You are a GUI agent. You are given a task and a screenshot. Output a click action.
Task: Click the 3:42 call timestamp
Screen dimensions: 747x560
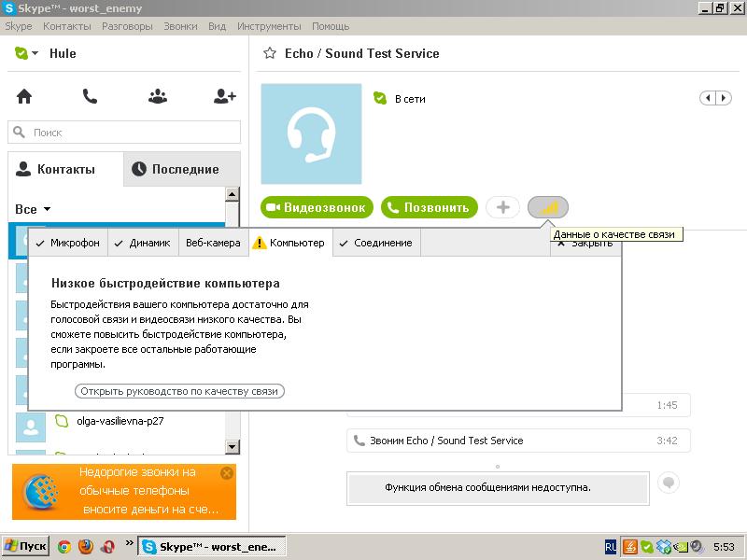(x=667, y=441)
